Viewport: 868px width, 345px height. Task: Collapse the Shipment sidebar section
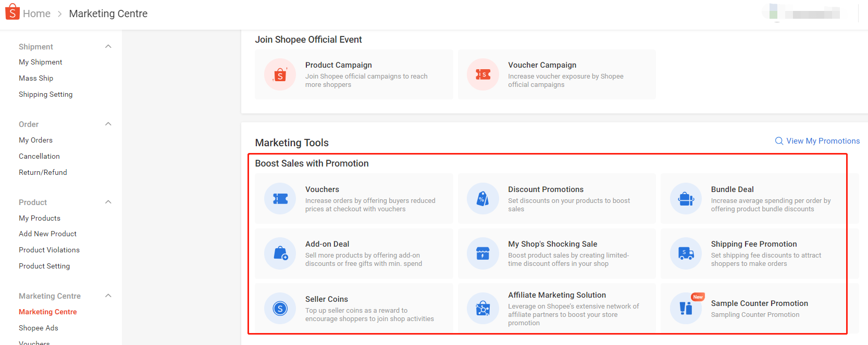[108, 46]
